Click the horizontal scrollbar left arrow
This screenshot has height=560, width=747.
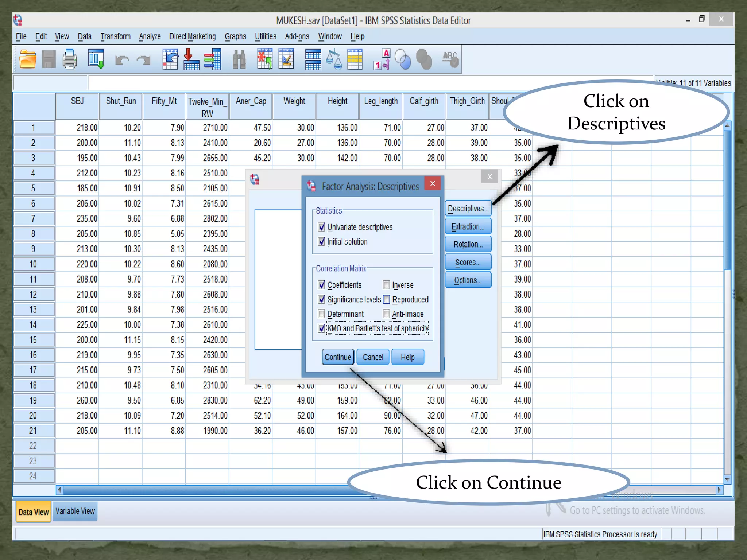(60, 490)
